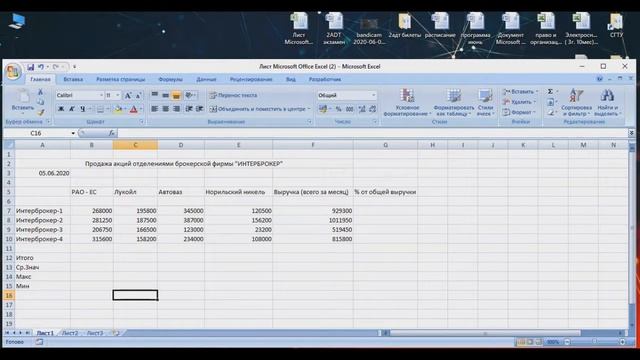Screen dimensions: 640x360
Task: Toggle bold (Ж) formatting
Action: [61, 109]
